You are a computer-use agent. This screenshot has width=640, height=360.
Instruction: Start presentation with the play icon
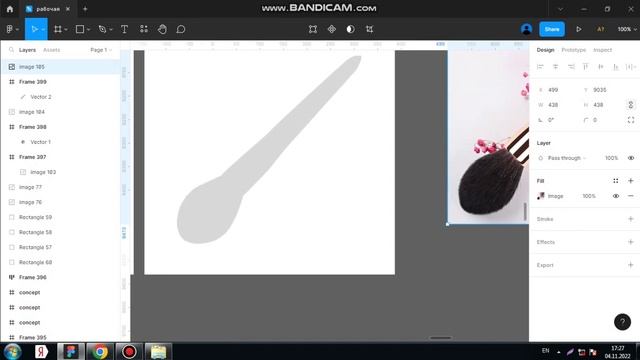coord(579,29)
